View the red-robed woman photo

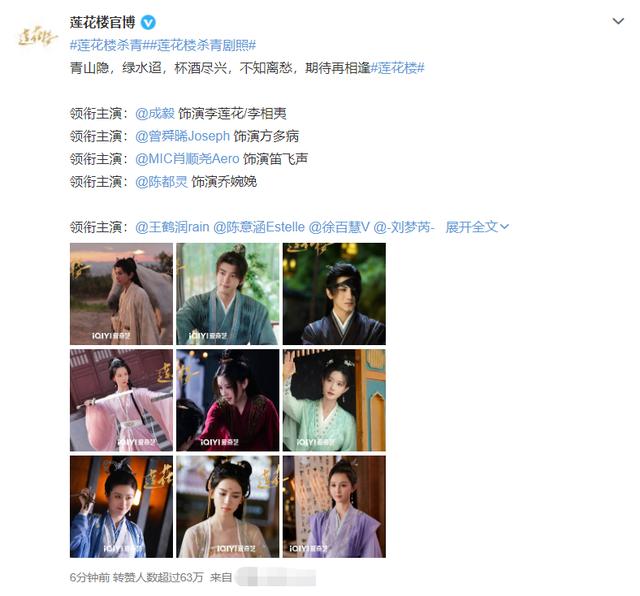point(228,400)
